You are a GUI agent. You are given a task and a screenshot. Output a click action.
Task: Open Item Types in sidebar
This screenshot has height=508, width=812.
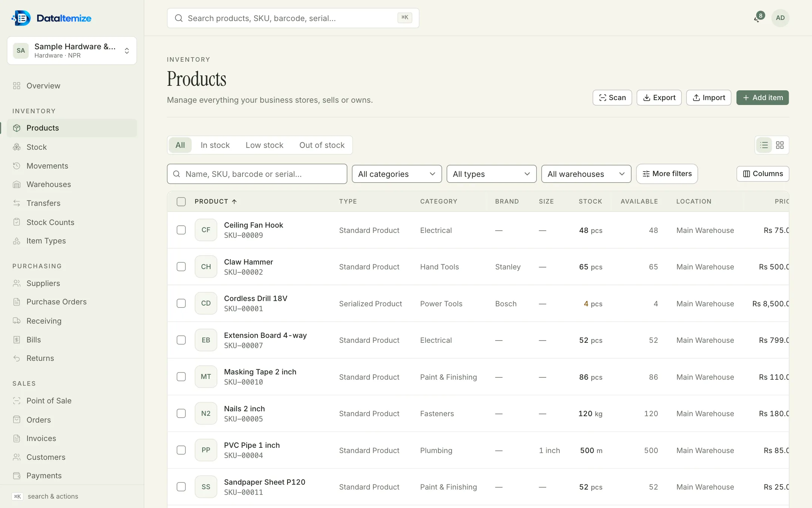click(x=72, y=241)
